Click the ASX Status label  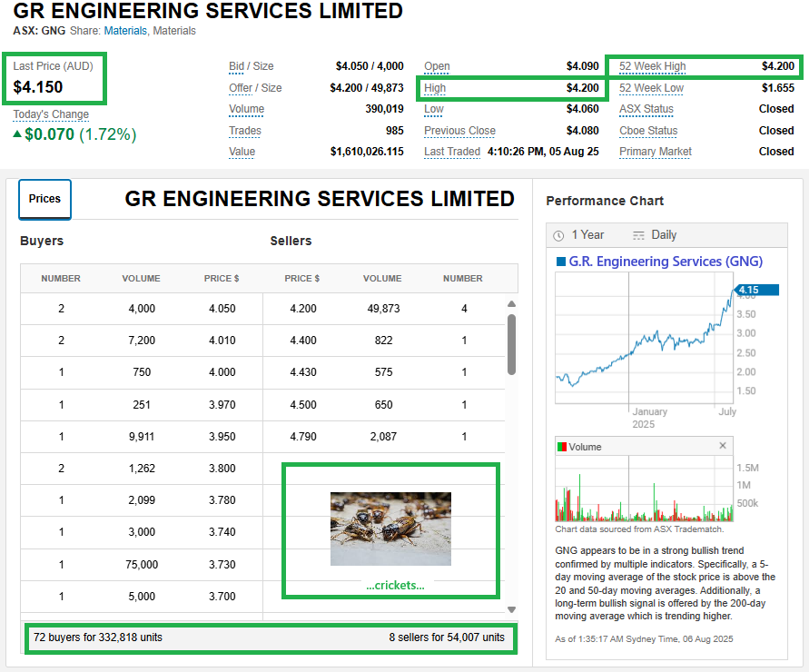646,109
